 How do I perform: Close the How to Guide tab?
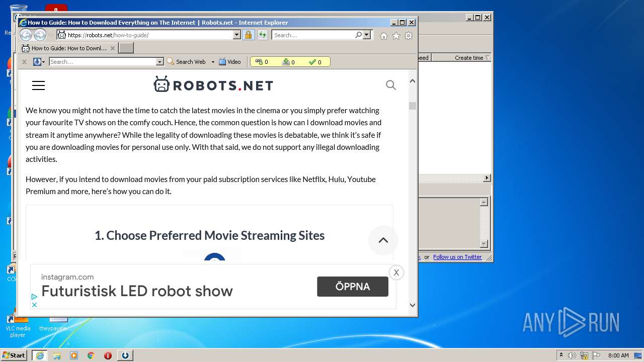click(x=113, y=48)
